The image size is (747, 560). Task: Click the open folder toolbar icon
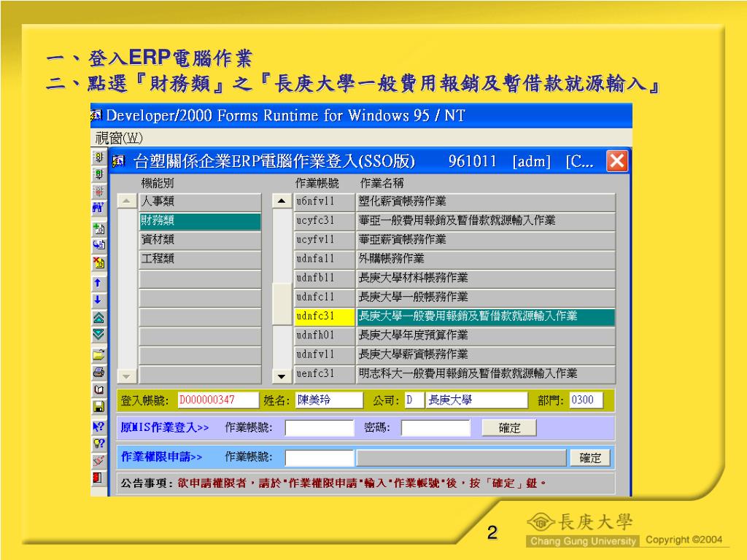pos(98,355)
